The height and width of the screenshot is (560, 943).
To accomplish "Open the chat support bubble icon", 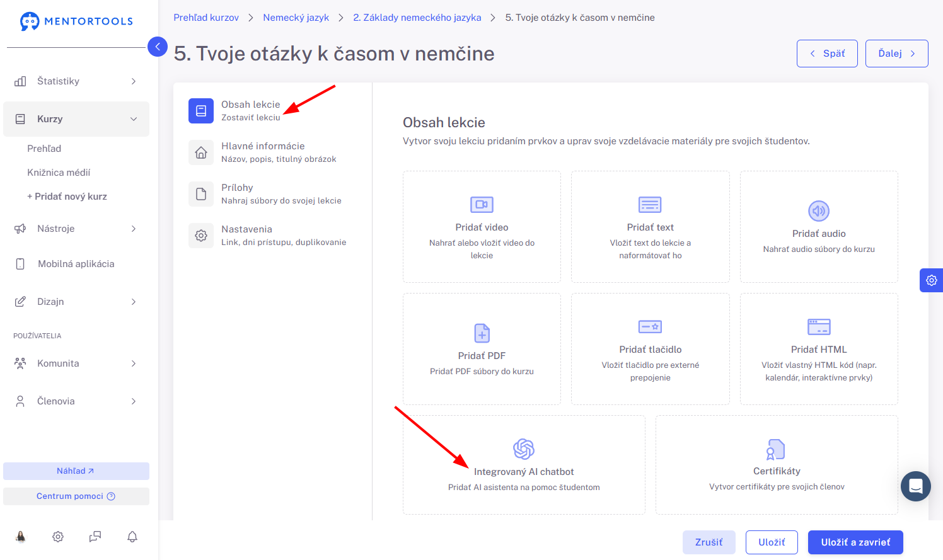I will [916, 486].
